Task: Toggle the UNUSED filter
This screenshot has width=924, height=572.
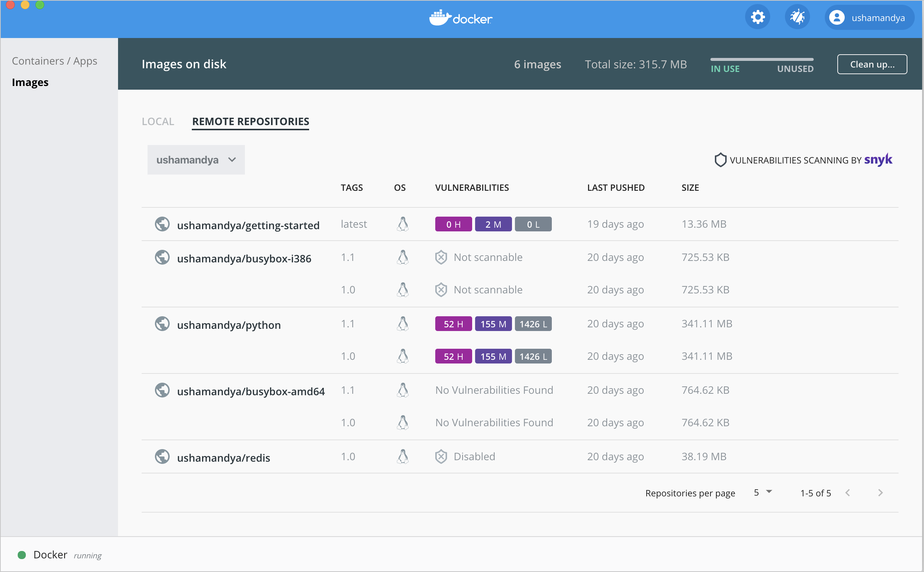Action: pyautogui.click(x=795, y=69)
